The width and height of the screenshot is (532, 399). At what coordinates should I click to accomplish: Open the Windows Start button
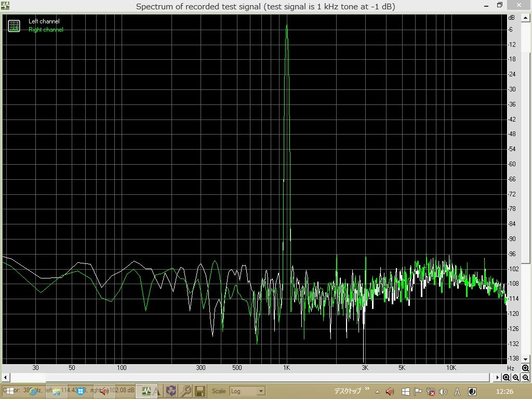coord(9,391)
